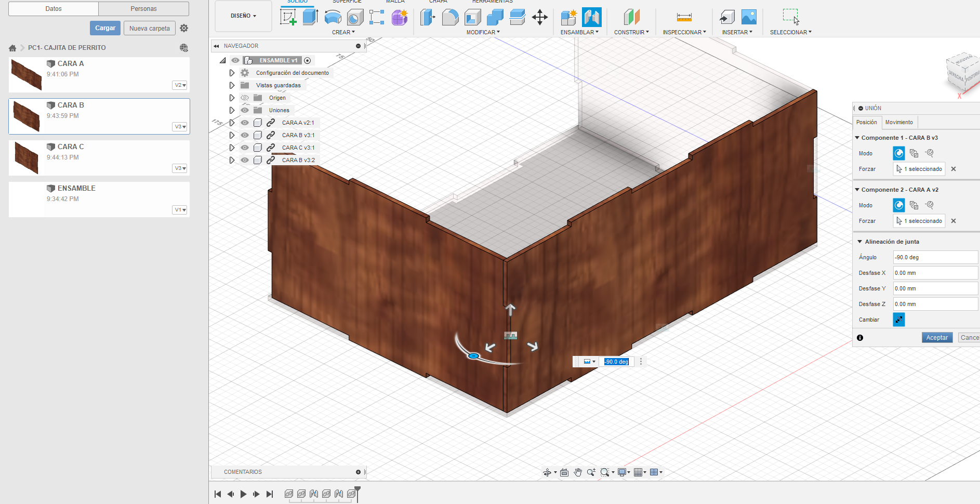Select the Combine tool
Screen dimensions: 980x504
point(495,17)
